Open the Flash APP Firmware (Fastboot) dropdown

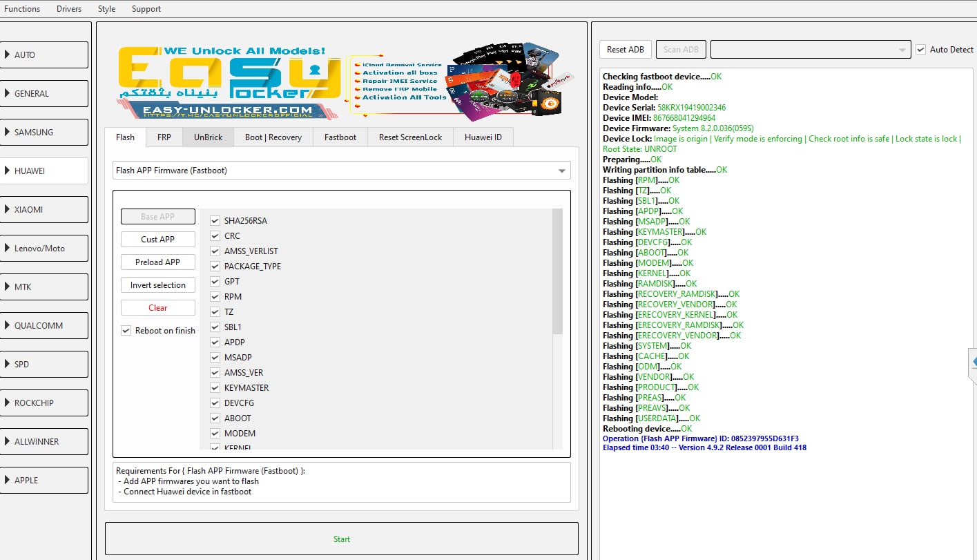(342, 171)
